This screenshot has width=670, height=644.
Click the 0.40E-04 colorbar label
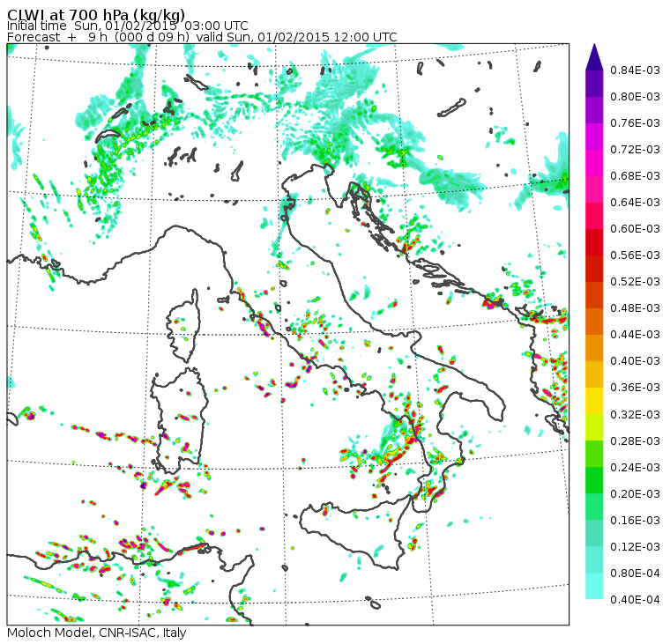click(635, 600)
